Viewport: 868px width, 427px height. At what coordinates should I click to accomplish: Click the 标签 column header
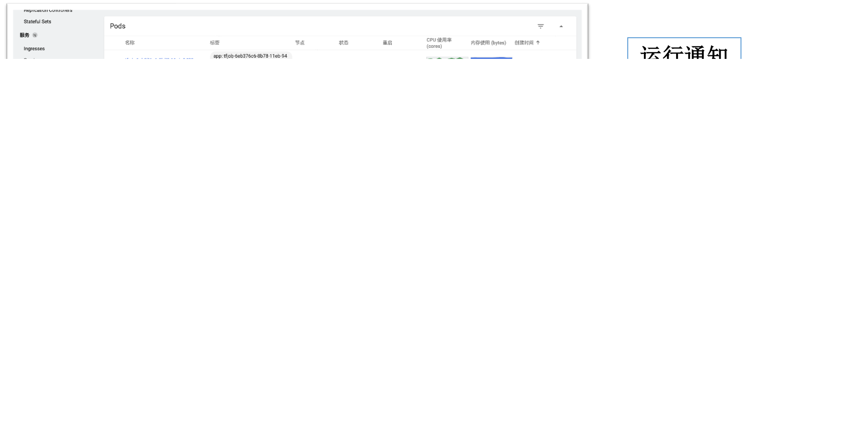click(214, 43)
